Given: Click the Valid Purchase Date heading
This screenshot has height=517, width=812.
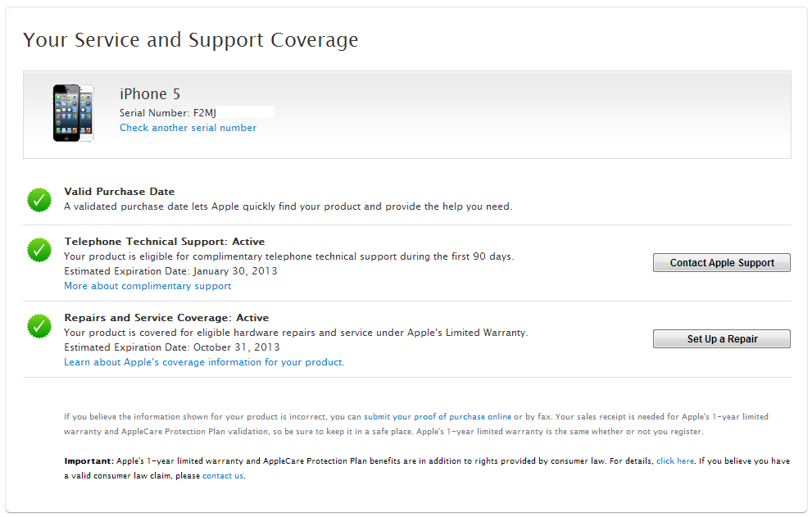Looking at the screenshot, I should click(x=119, y=192).
